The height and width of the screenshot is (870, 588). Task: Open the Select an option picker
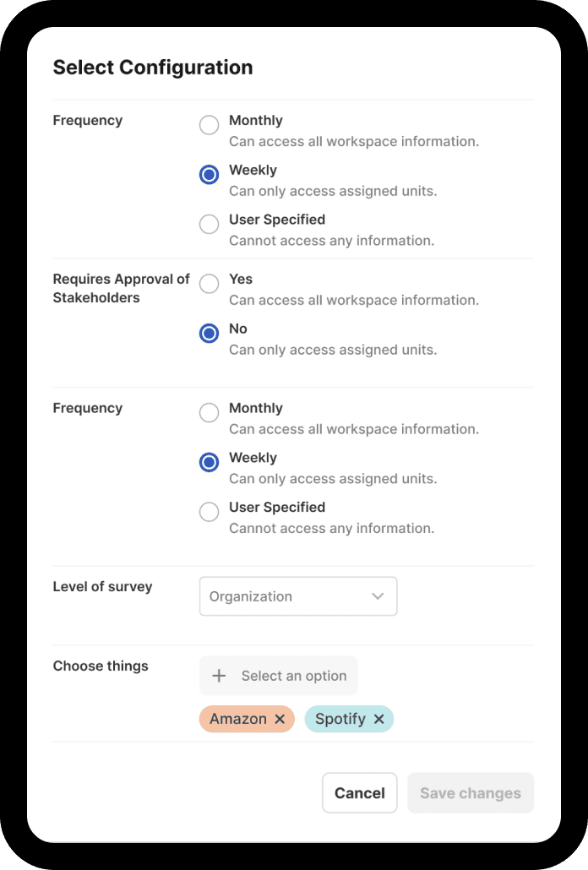[x=279, y=676]
